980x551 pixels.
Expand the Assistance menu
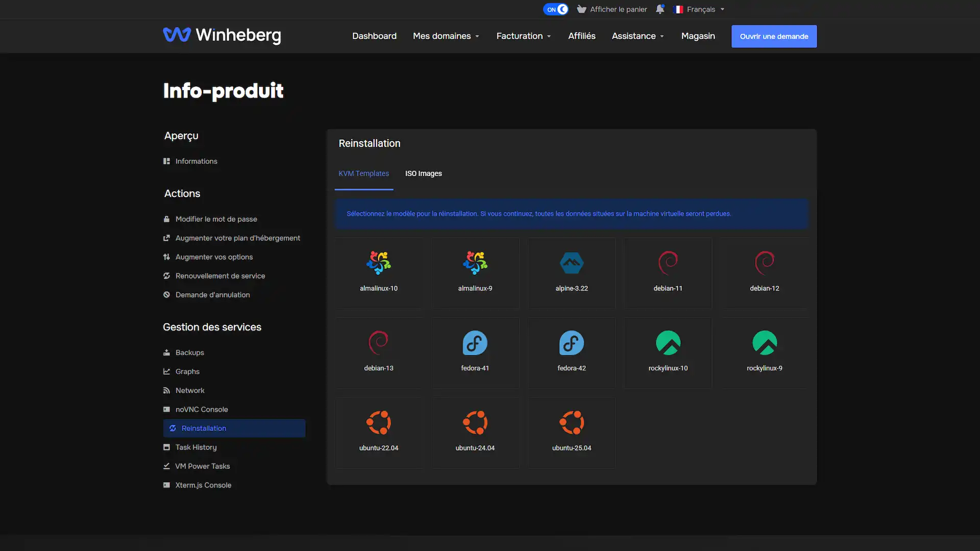click(x=638, y=36)
